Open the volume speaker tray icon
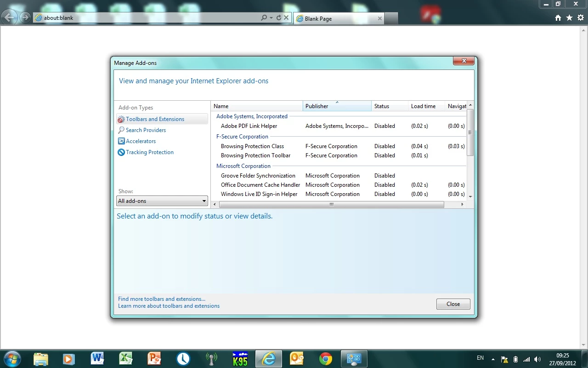Viewport: 588px width, 368px height. pyautogui.click(x=538, y=359)
